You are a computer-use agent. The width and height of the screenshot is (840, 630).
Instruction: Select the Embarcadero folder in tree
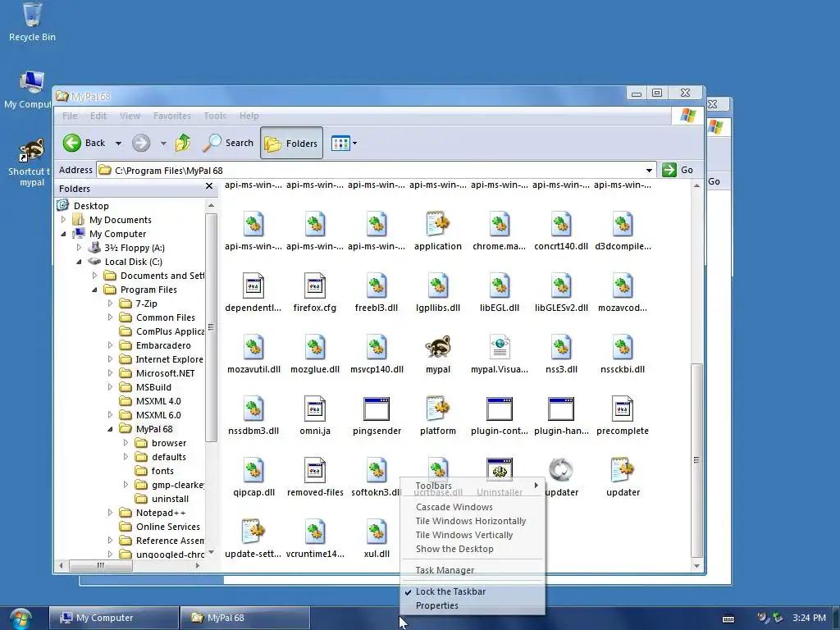(155, 345)
